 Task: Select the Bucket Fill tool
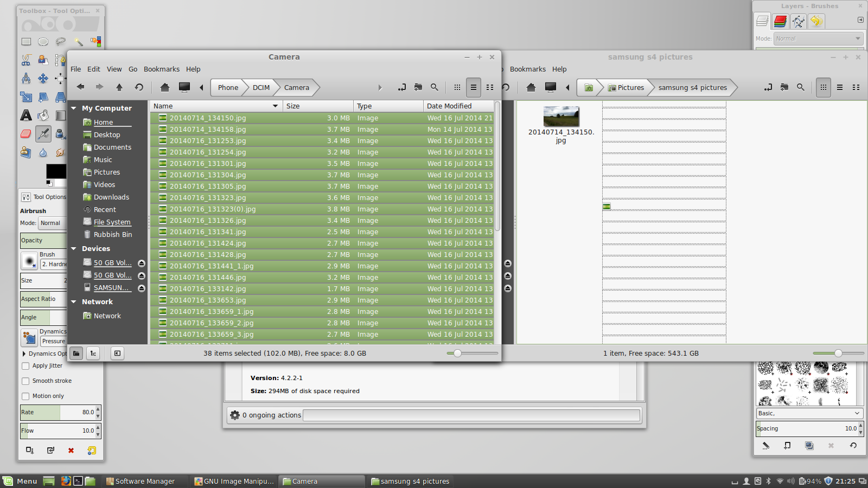(x=43, y=115)
